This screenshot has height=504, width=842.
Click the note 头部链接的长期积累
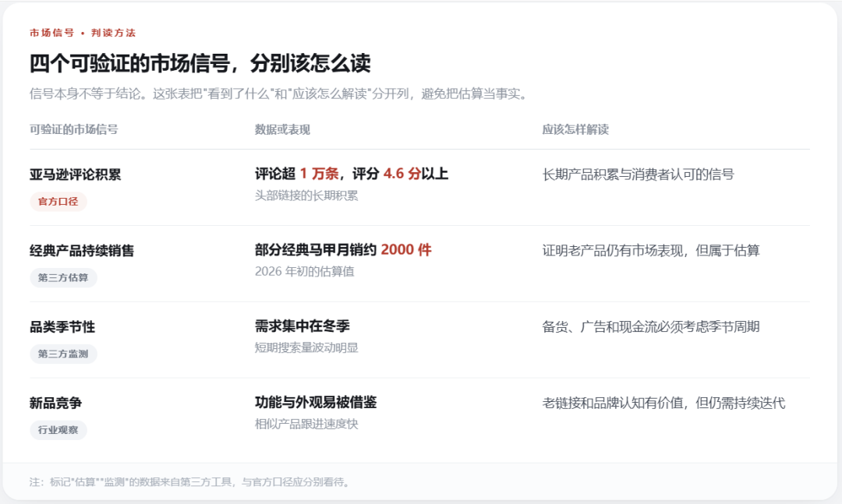[306, 196]
